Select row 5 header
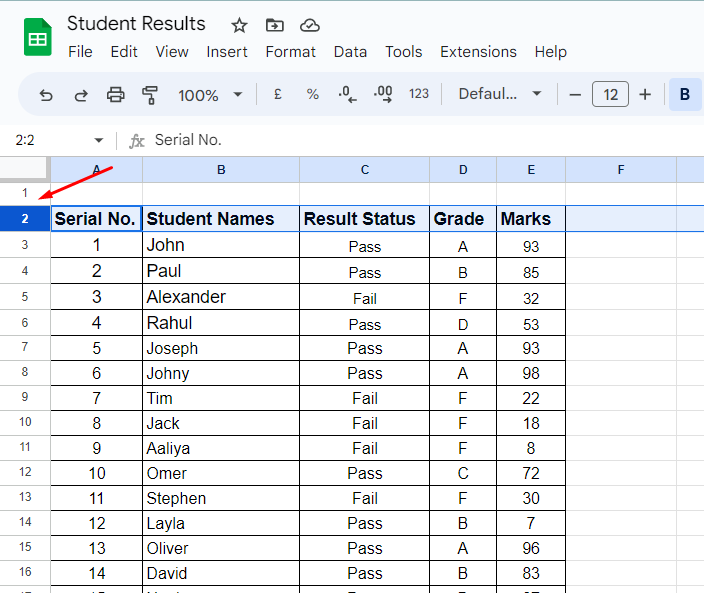704x593 pixels. pos(25,297)
